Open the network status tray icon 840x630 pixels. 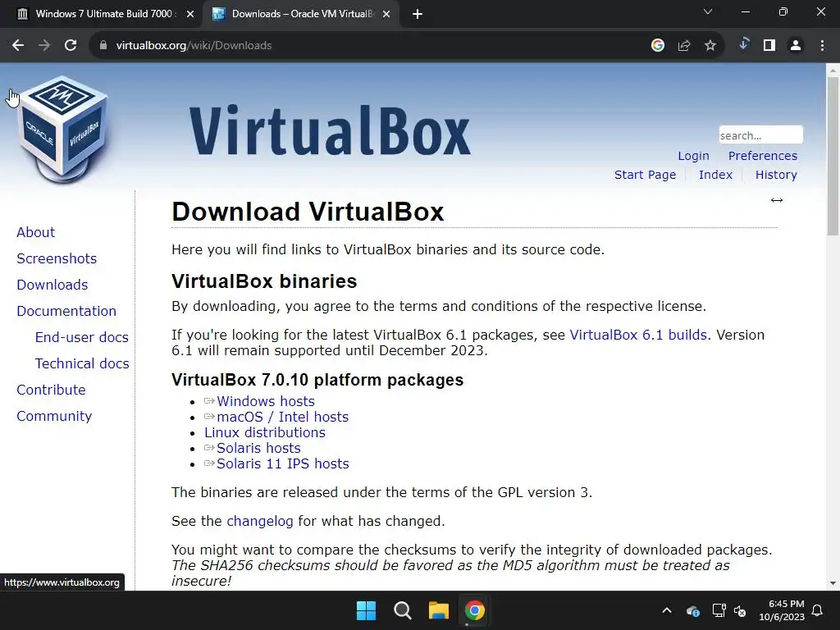point(719,610)
